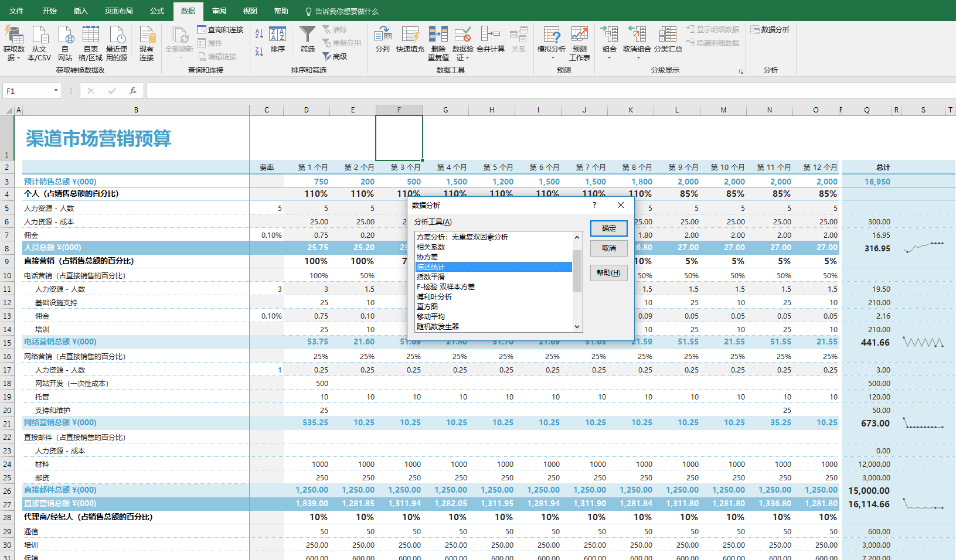
Task: Click the analysis list scroll-down arrow
Action: (577, 327)
